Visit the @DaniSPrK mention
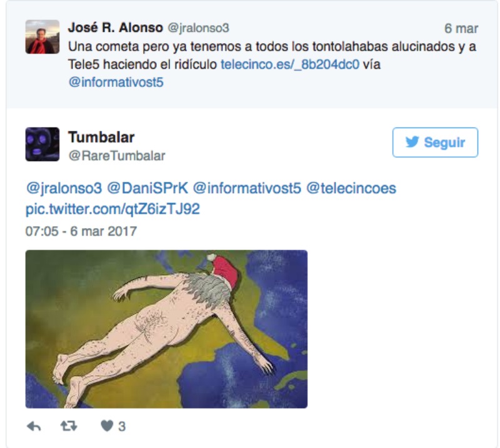 tap(147, 188)
